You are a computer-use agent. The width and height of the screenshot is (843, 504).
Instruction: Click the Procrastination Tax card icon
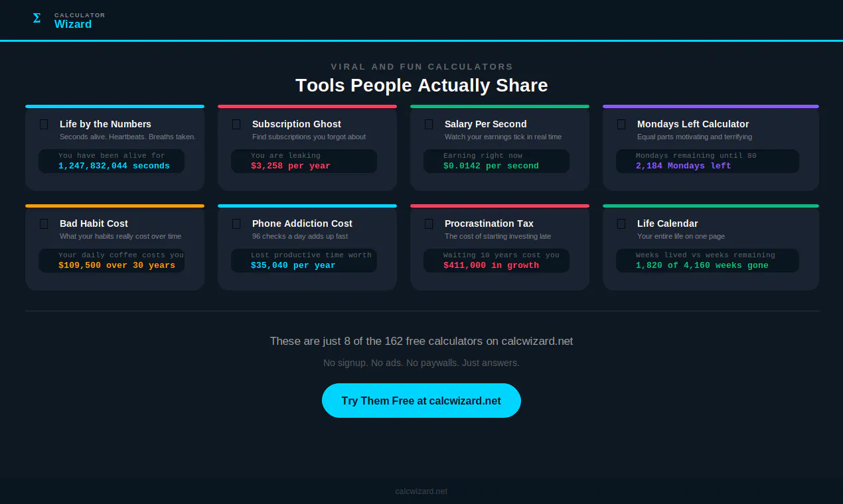tap(429, 223)
